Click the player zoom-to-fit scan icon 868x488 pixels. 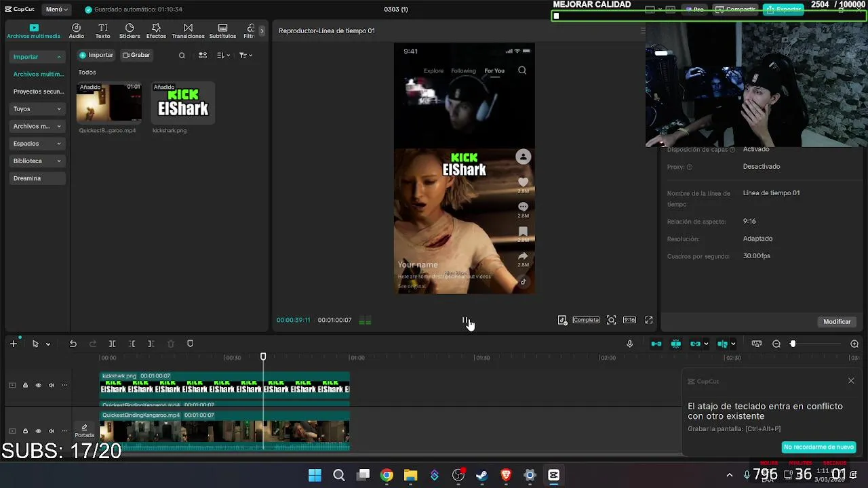(x=611, y=320)
